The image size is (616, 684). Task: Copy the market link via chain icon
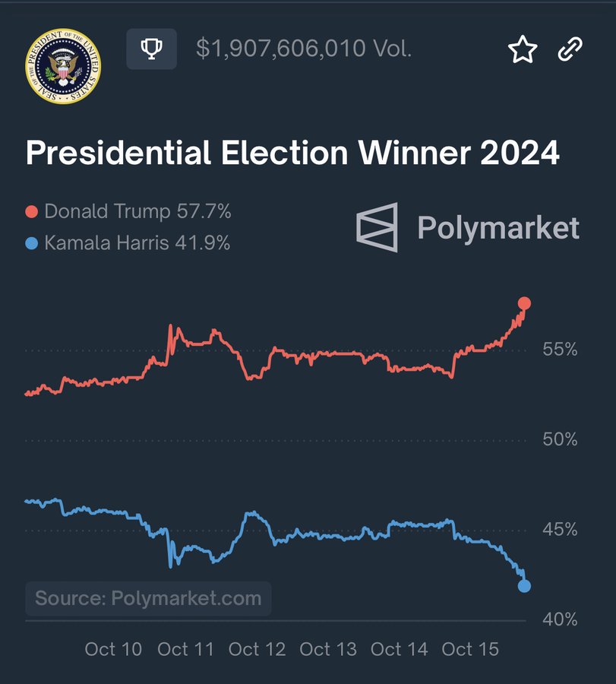pyautogui.click(x=570, y=49)
